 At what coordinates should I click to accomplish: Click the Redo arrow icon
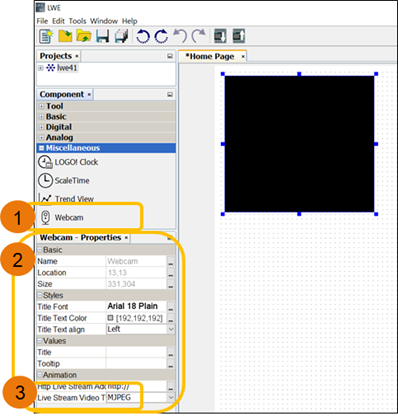[x=199, y=36]
